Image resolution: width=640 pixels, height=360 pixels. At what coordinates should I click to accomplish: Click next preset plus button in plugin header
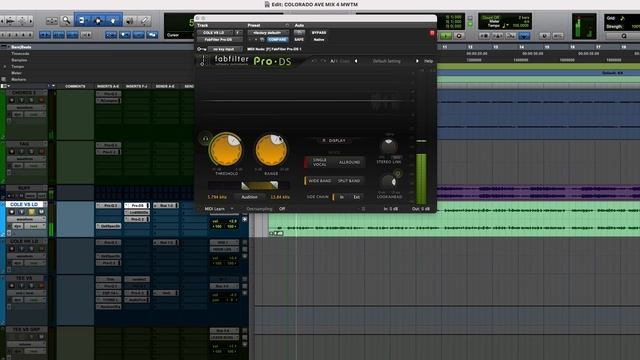point(256,40)
